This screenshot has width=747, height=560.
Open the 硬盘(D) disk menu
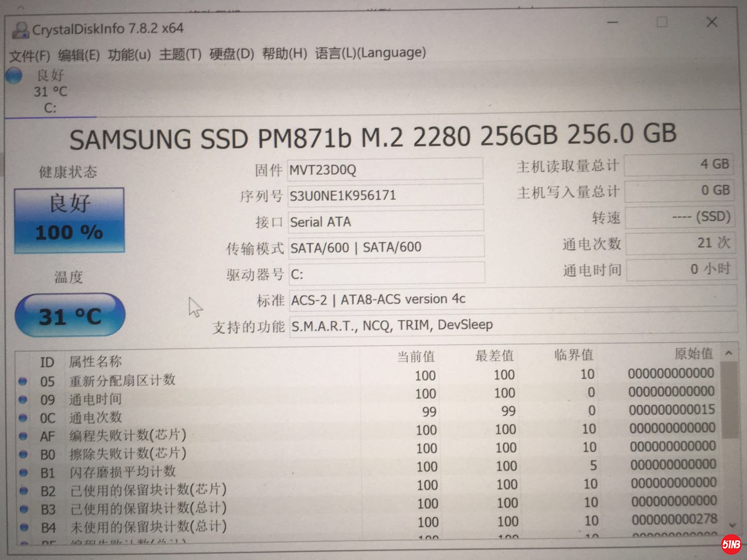(231, 54)
